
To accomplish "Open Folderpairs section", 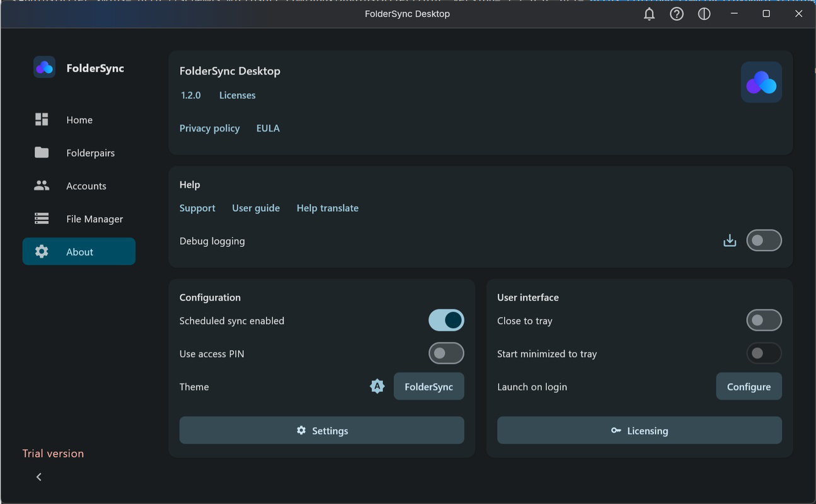I will 79,153.
